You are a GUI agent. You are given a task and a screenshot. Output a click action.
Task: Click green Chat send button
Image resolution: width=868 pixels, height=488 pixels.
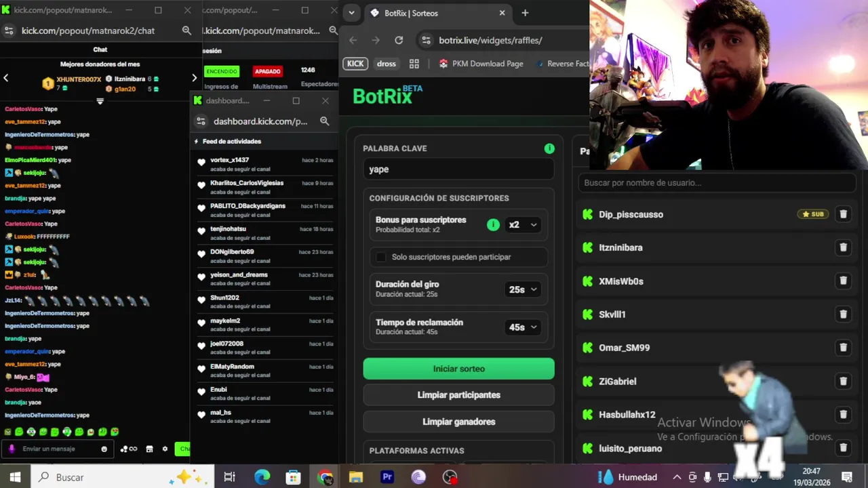pos(182,449)
